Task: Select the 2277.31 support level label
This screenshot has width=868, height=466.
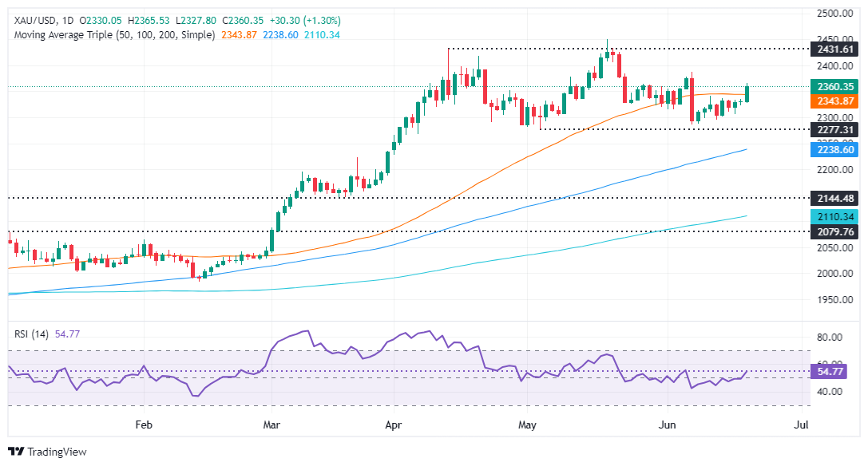Action: 834,129
